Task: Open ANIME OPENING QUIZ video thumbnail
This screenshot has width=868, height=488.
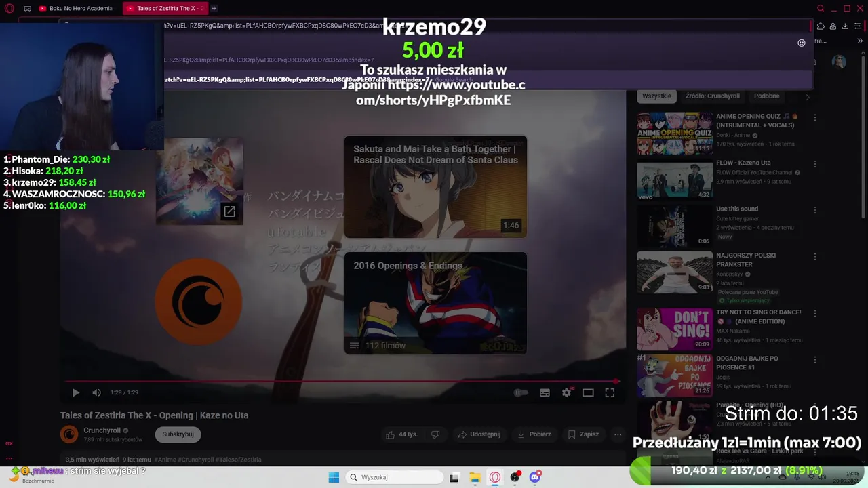Action: 675,134
